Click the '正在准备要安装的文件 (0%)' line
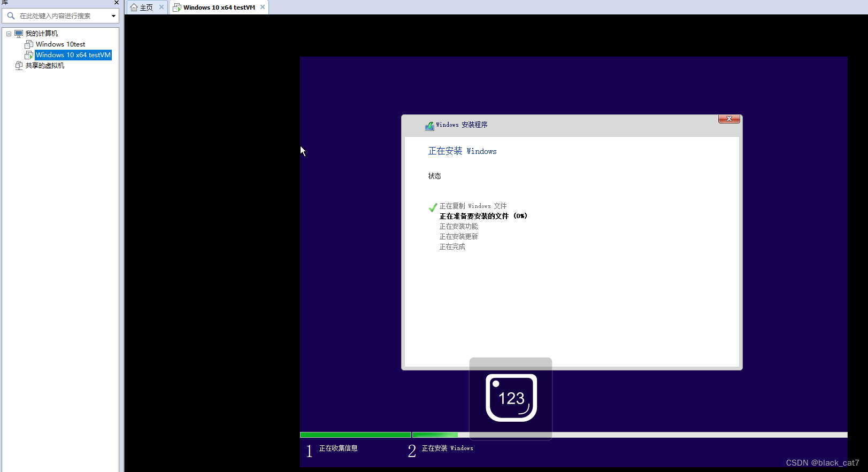 point(483,216)
